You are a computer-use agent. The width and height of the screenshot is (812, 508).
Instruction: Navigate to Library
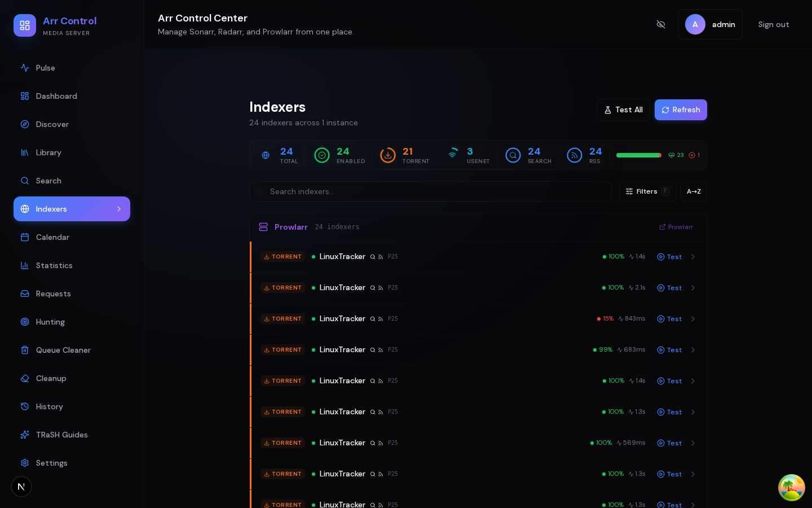[x=72, y=152]
